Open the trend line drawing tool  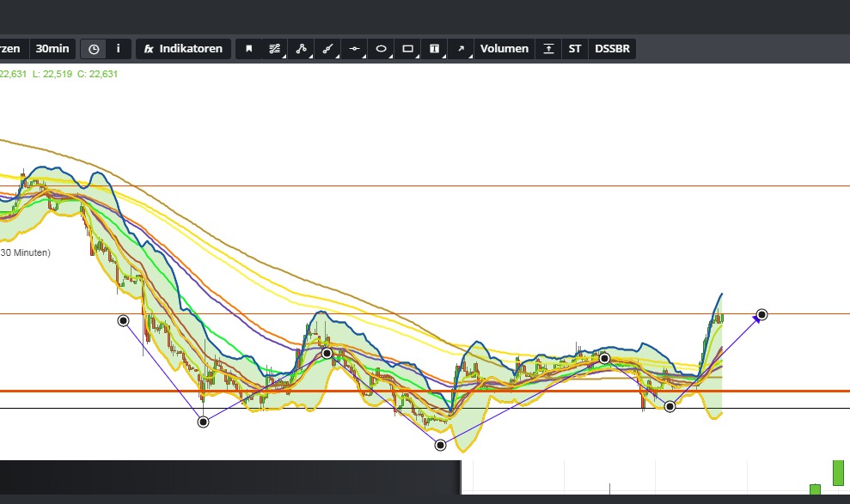[275, 49]
